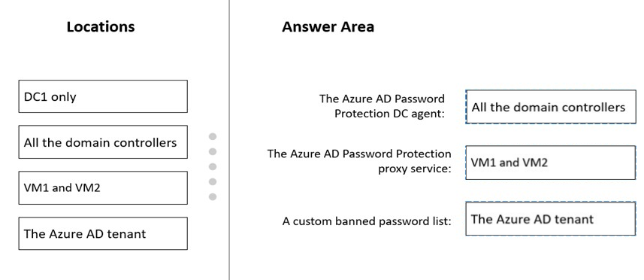Select the proxy service answer box 'VM1 and VM2'
The image size is (644, 280).
(x=551, y=163)
